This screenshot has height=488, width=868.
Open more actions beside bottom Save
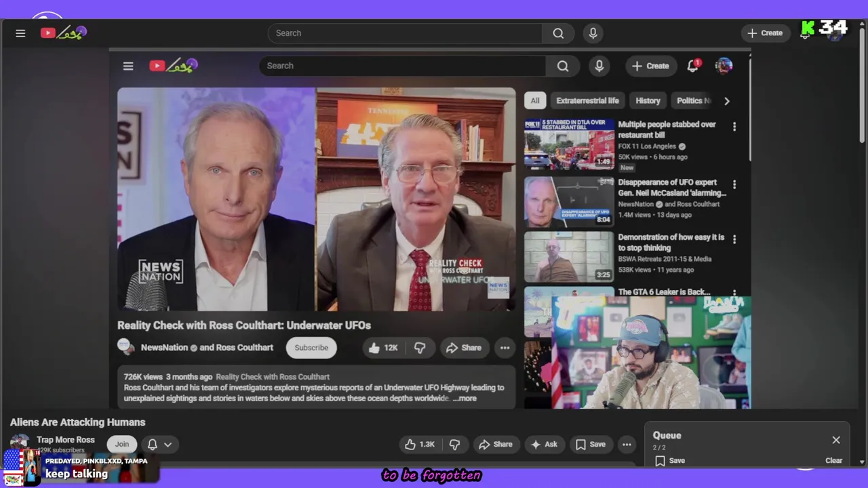click(627, 445)
